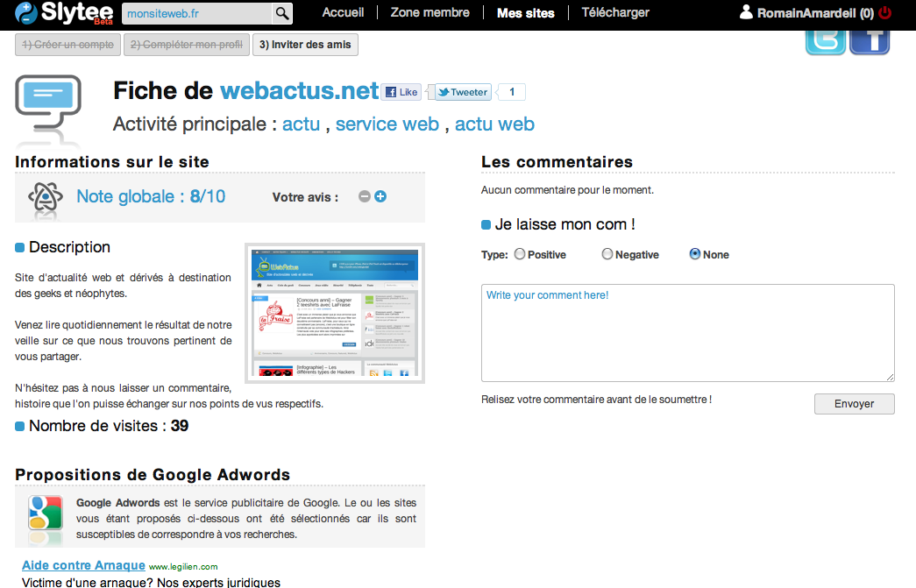Click the plus rating icon
This screenshot has width=916, height=588.
pos(380,197)
